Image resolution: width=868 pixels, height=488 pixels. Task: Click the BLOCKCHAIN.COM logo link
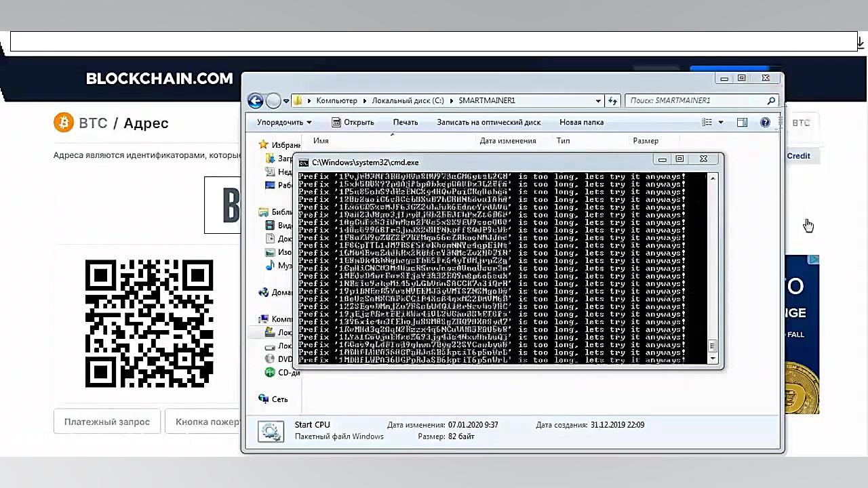tap(159, 79)
